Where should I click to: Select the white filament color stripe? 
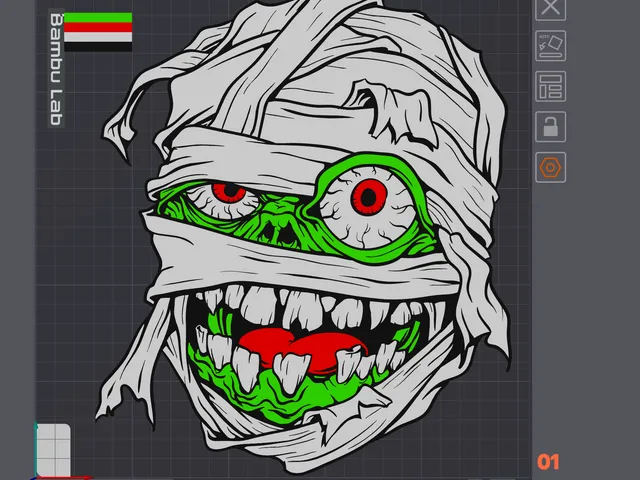point(98,37)
